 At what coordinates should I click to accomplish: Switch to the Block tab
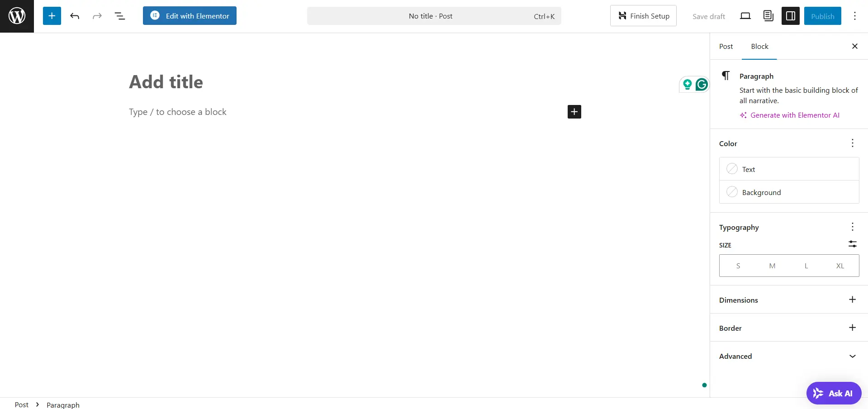point(759,46)
